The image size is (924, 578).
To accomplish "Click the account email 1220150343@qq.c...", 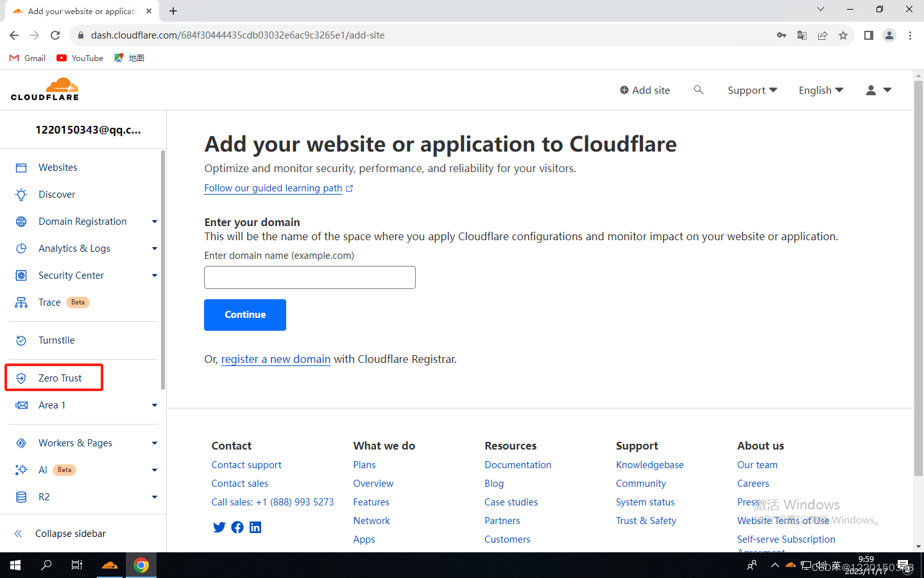I will (x=88, y=130).
